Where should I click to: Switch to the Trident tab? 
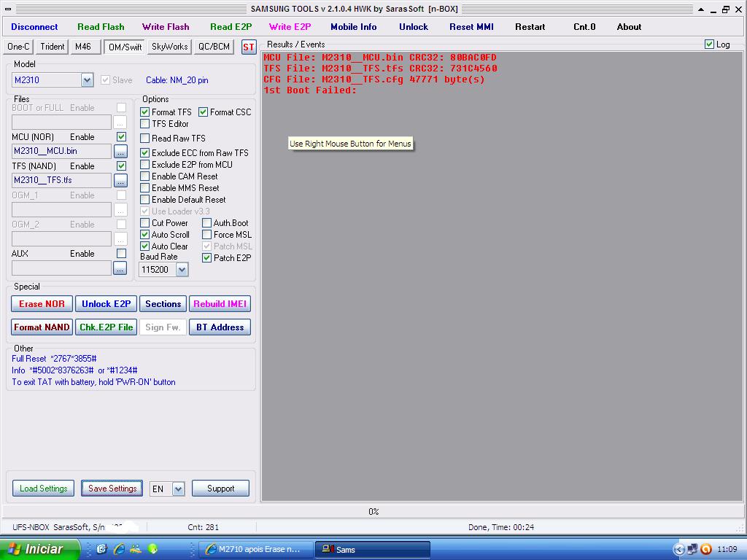pos(52,47)
